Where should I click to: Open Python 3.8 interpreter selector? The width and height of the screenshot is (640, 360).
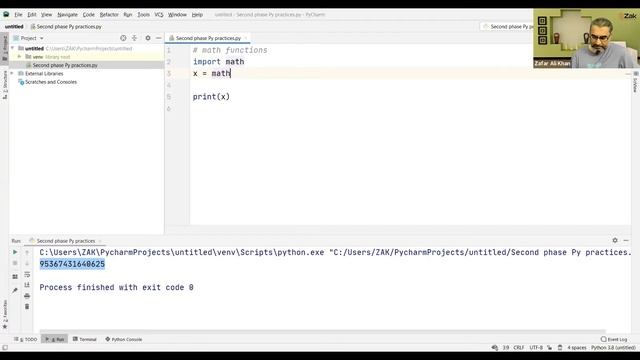(613, 348)
